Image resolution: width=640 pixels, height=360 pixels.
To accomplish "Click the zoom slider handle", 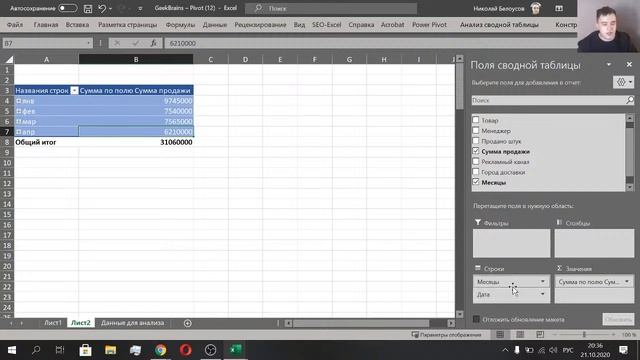I will [x=584, y=335].
